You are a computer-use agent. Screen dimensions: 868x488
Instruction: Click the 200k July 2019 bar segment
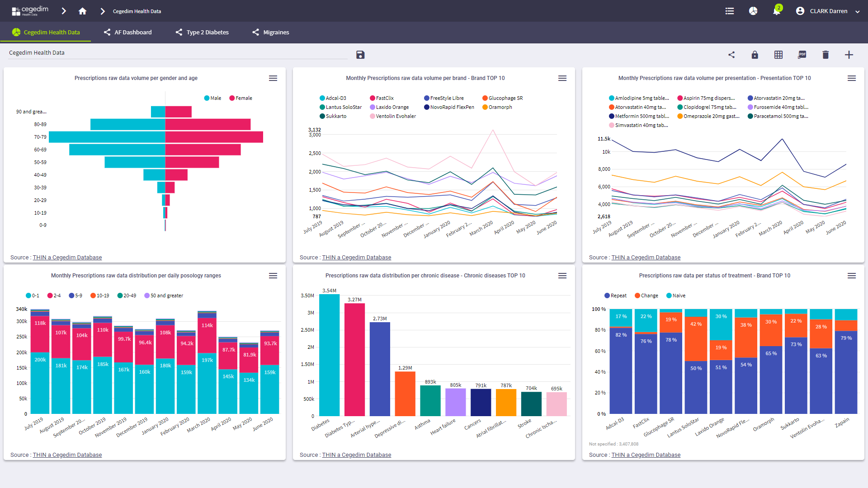tap(40, 383)
